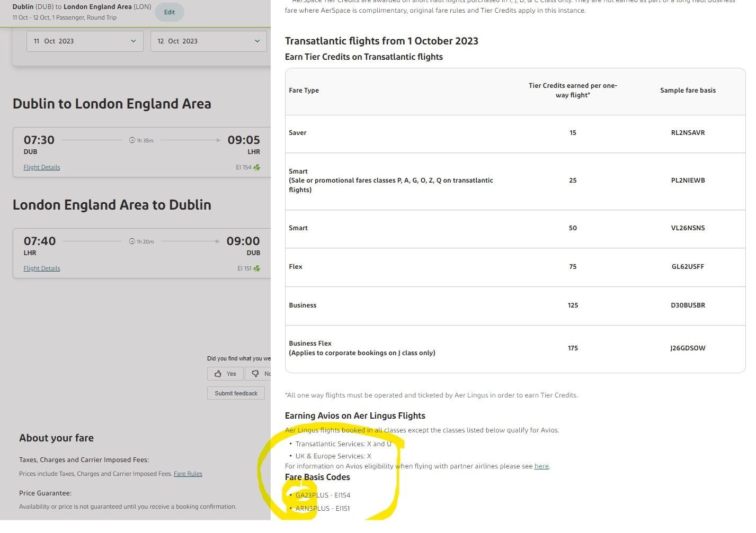
Task: Click the Edit button for trip search
Action: pos(169,12)
